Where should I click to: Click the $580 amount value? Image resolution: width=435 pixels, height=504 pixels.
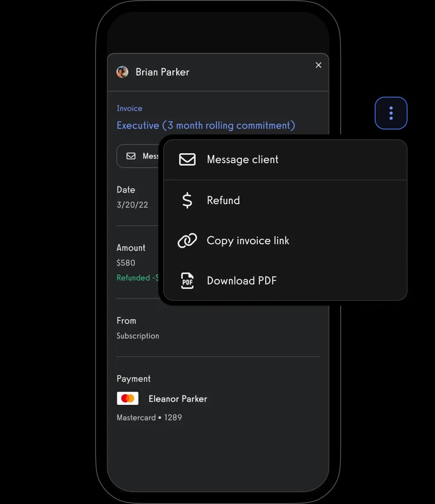click(x=126, y=263)
